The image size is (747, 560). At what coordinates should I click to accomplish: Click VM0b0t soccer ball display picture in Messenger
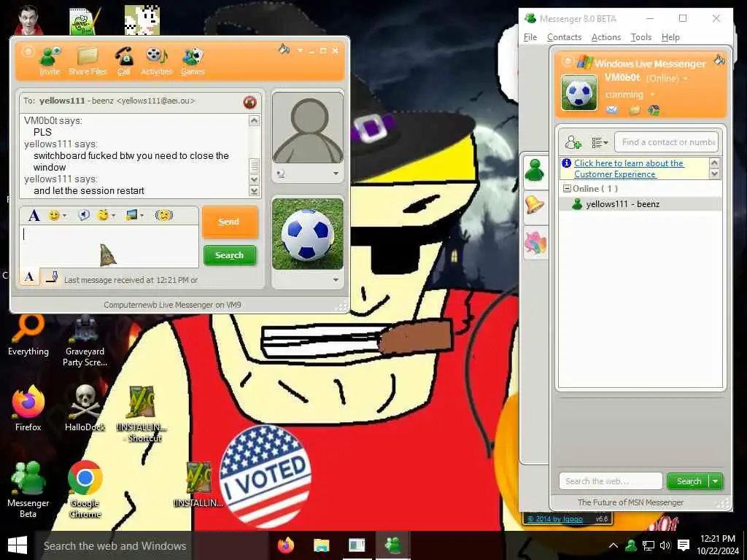point(578,93)
